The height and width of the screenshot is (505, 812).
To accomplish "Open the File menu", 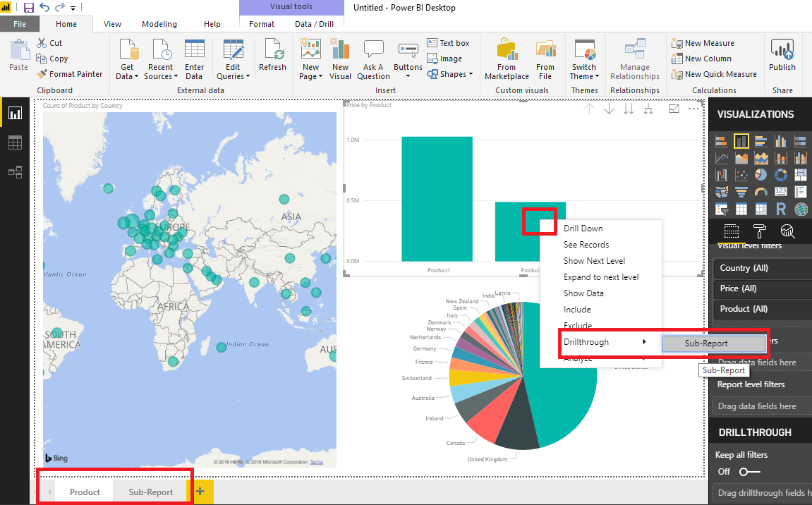I will click(x=20, y=24).
